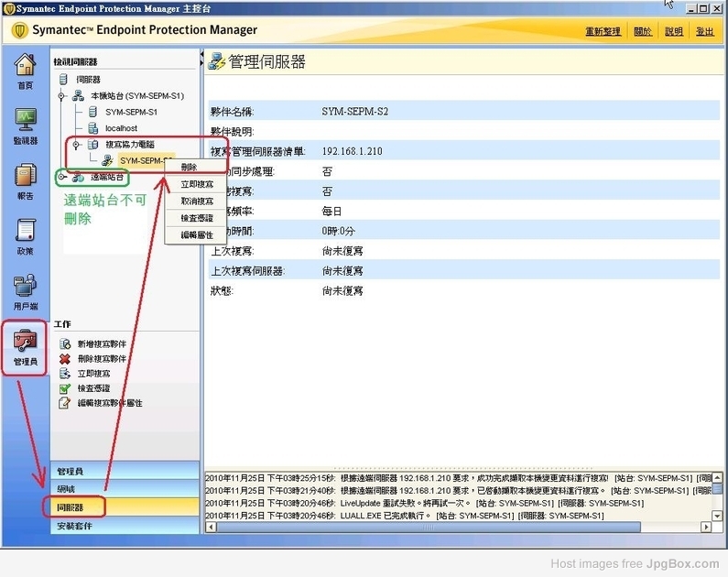Choose 立即複寫 from the context menu
Viewport: 728px width, 577px height.
(x=196, y=184)
